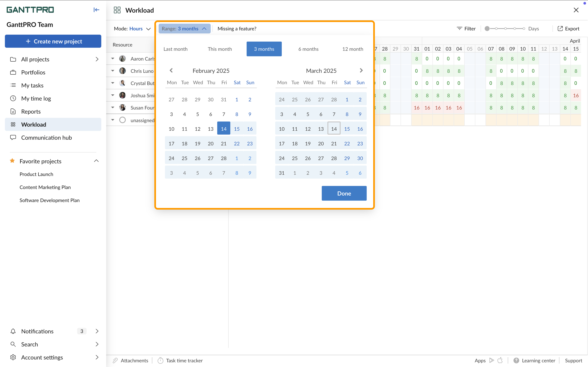
Task: Select the unassigned resource circle
Action: 122,120
